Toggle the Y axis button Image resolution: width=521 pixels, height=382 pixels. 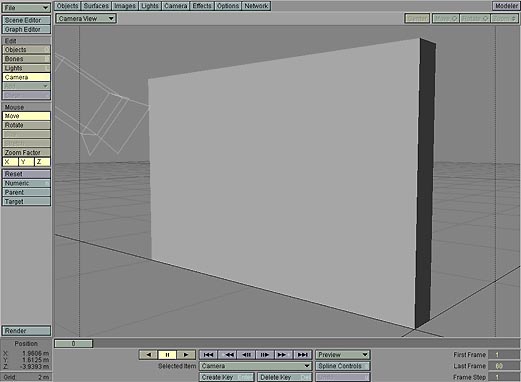[x=26, y=162]
